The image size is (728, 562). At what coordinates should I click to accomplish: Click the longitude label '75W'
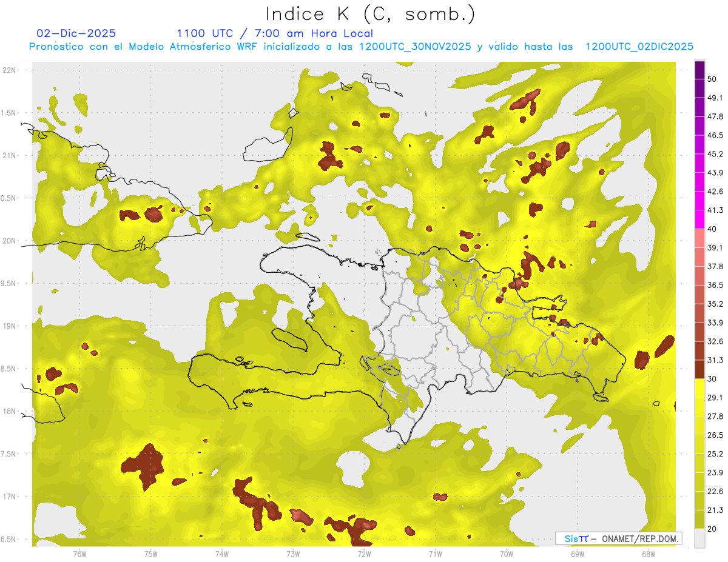coord(150,554)
